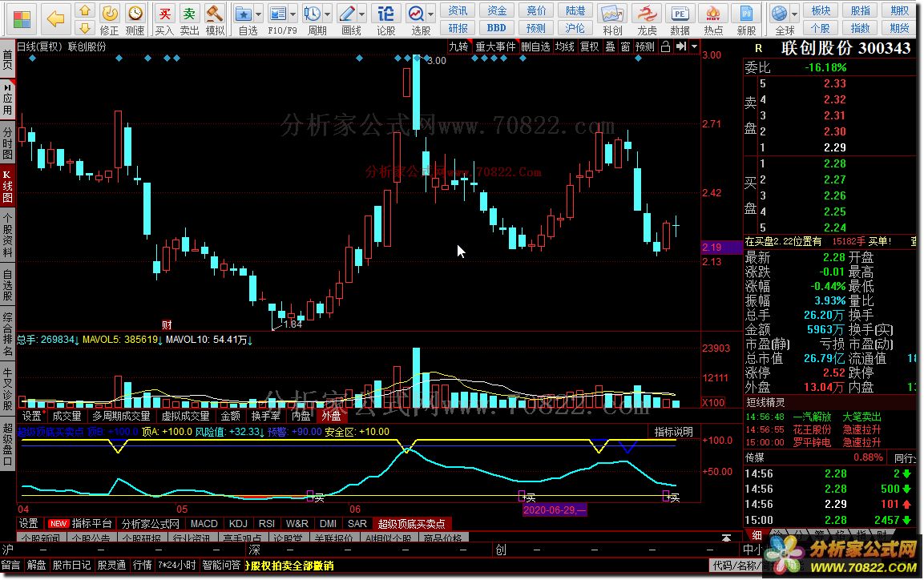
Task: Open the 自选 star folder icon
Action: [x=243, y=13]
